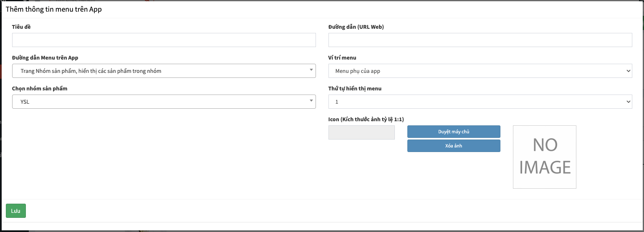
Task: Click the NO IMAGE icon preview
Action: point(544,157)
